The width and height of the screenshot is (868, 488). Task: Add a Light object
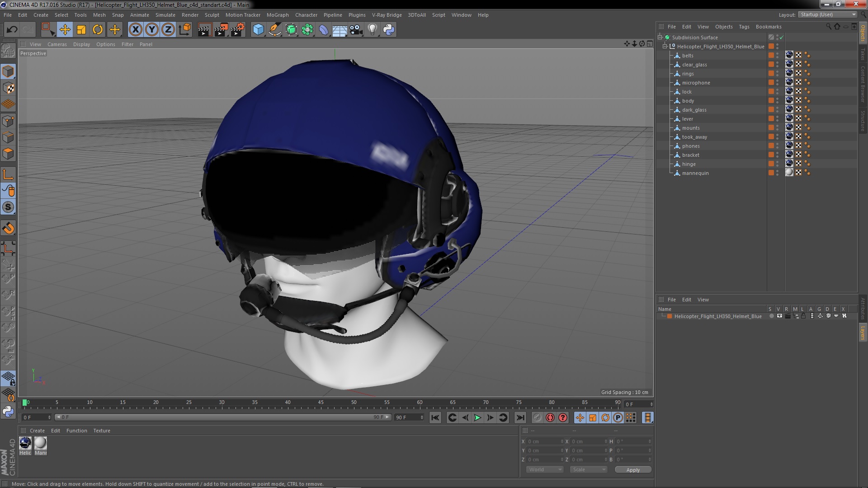[373, 30]
